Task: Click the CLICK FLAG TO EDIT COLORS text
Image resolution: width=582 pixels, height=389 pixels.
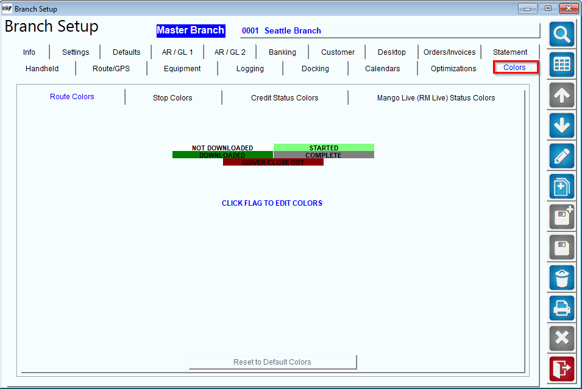Action: (272, 203)
